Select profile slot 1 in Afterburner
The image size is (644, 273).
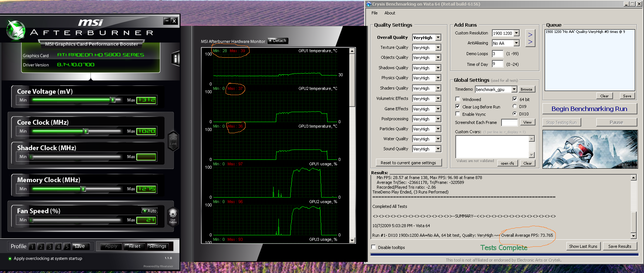coord(32,247)
